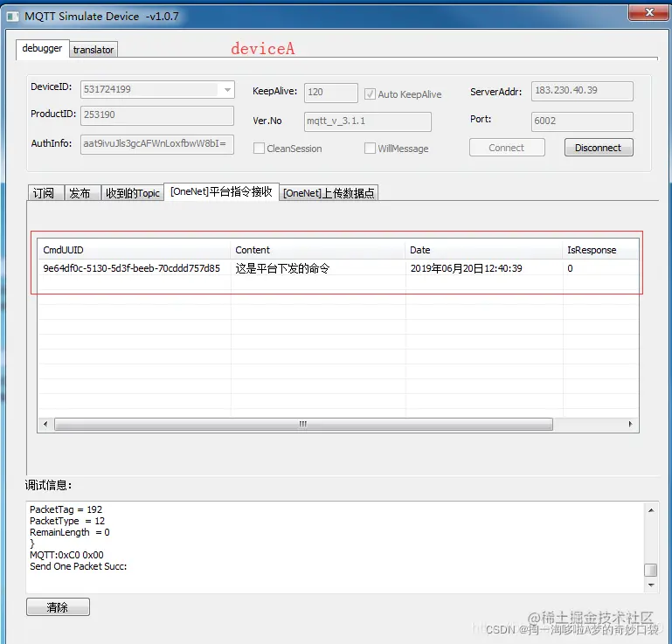This screenshot has width=672, height=644.
Task: Click the debug log scroll up arrow
Action: 651,510
